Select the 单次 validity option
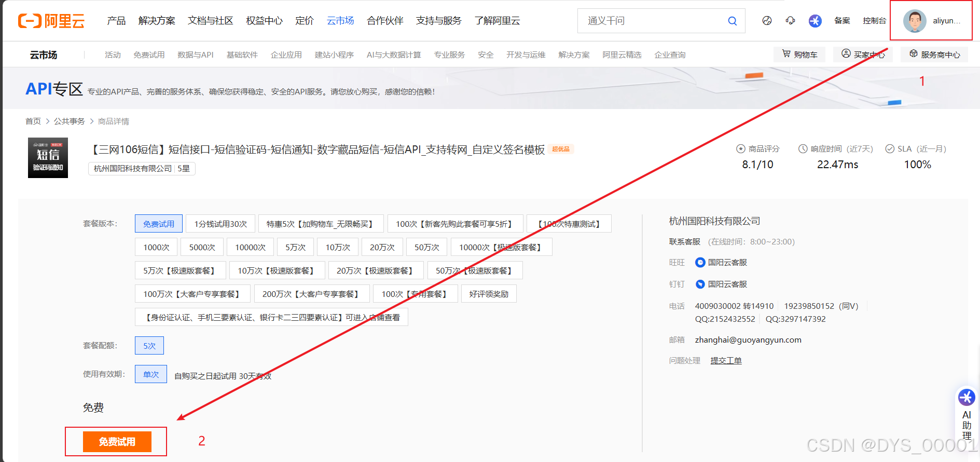 click(151, 374)
